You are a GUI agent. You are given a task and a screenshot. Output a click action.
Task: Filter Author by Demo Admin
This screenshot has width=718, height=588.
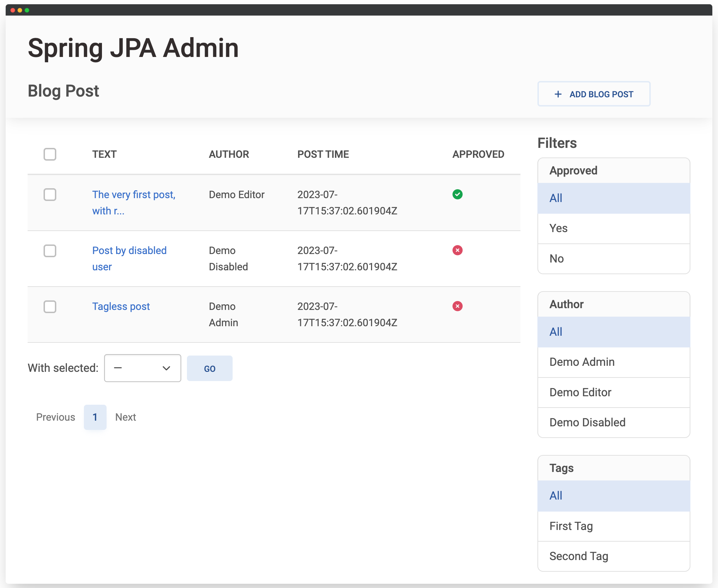coord(614,362)
